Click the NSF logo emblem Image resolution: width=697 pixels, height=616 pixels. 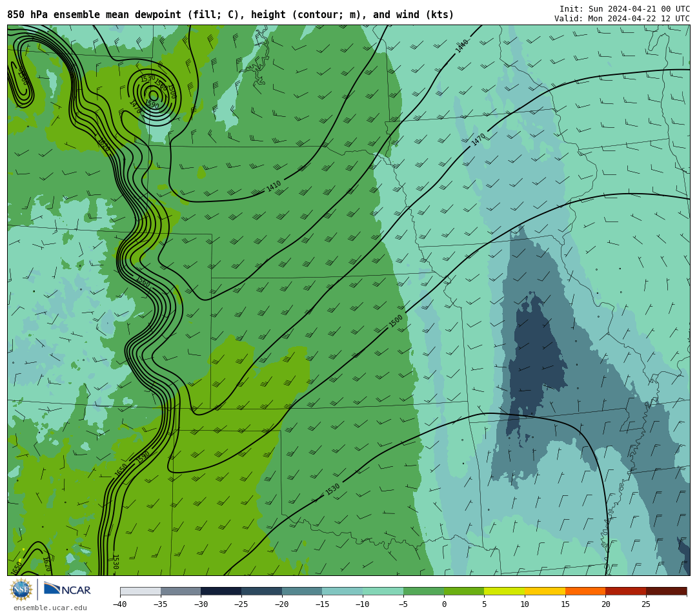coord(21,590)
